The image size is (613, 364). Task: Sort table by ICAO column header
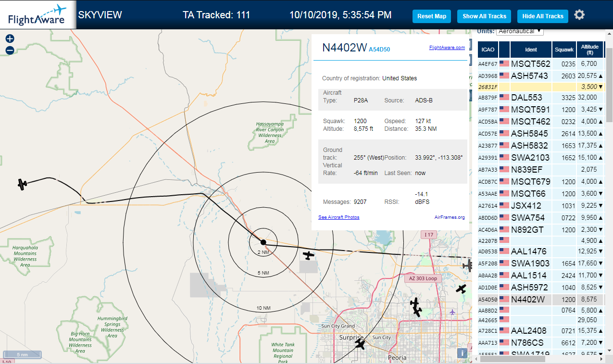click(488, 50)
